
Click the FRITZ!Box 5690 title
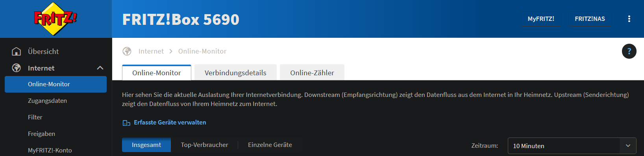coord(181,19)
